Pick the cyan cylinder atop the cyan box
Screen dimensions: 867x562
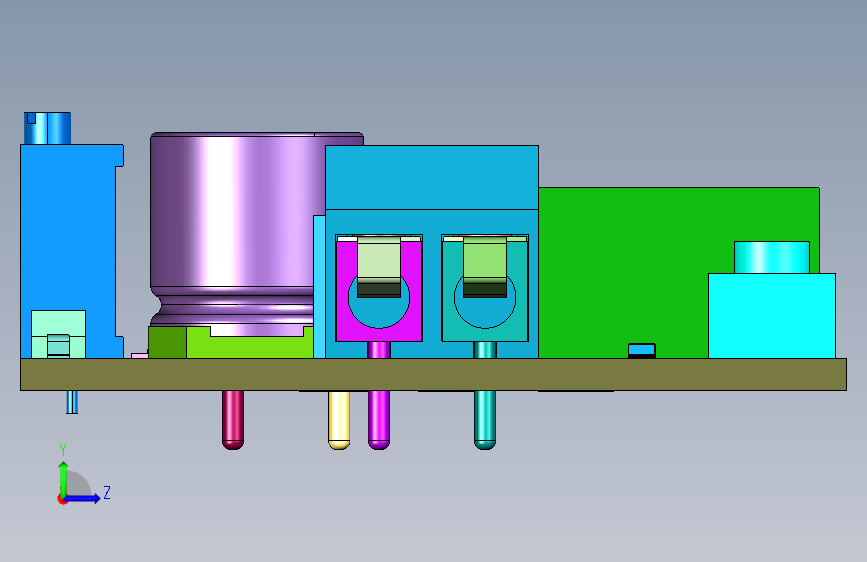pos(772,257)
